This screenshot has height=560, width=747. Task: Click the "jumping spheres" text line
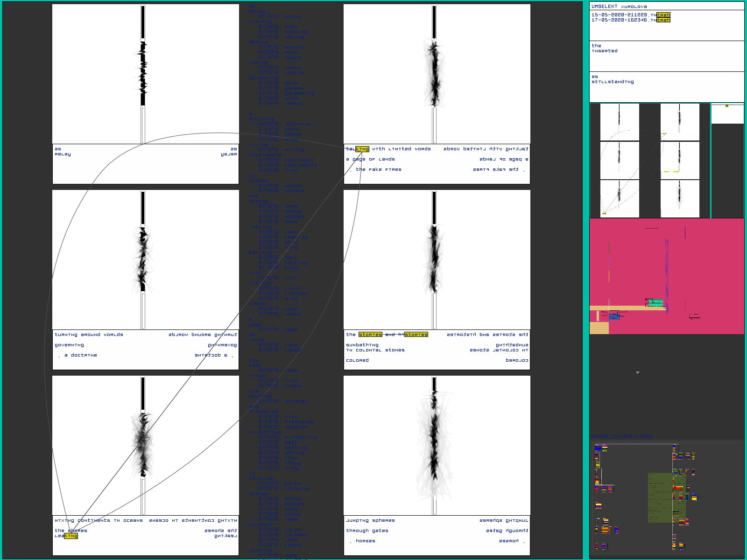(370, 520)
